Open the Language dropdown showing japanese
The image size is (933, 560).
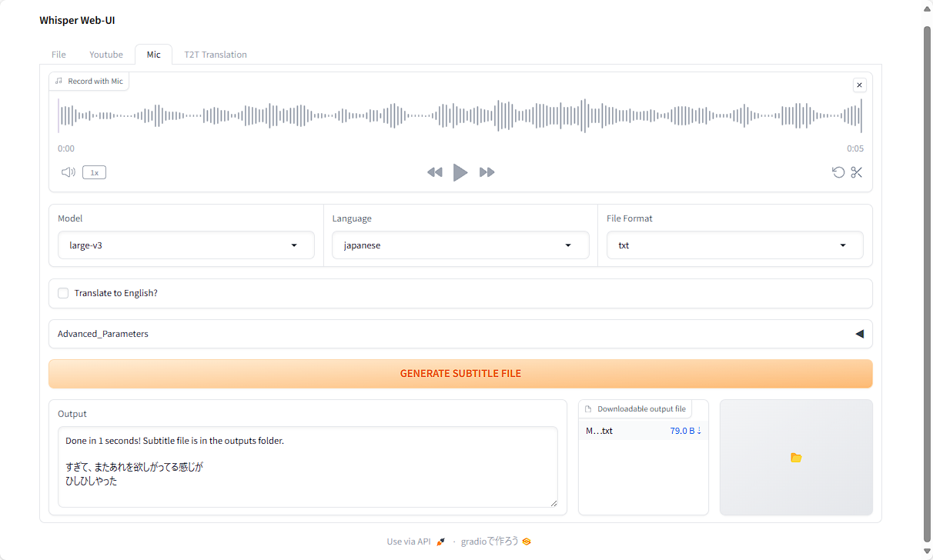[460, 245]
